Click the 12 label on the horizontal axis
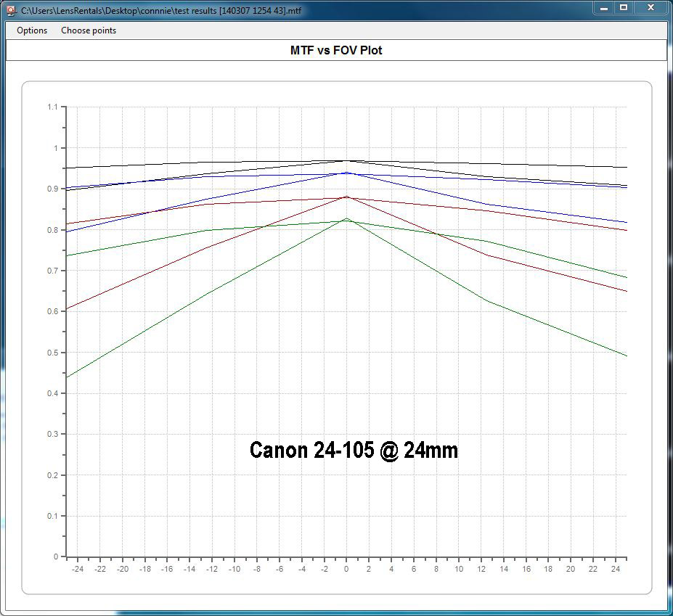Image resolution: width=673 pixels, height=616 pixels. pos(481,570)
